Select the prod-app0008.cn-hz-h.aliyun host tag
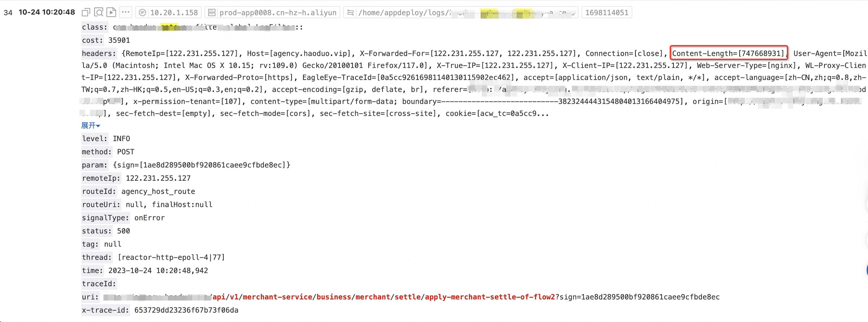This screenshot has width=868, height=322. tap(278, 13)
